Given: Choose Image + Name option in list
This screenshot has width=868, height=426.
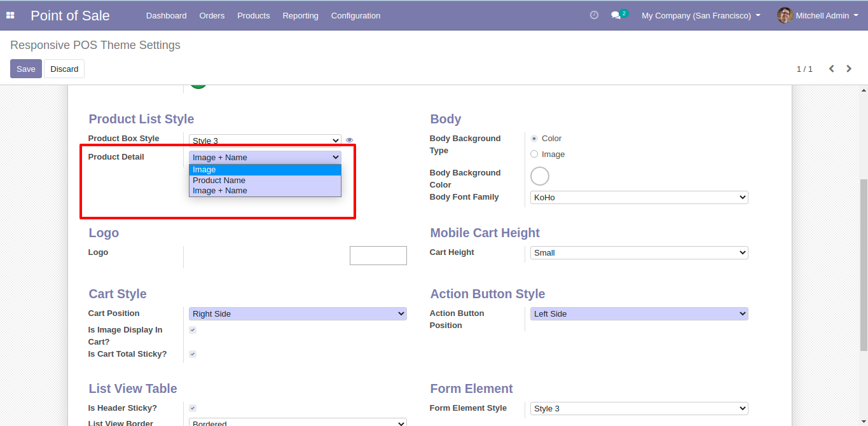Looking at the screenshot, I should 265,191.
